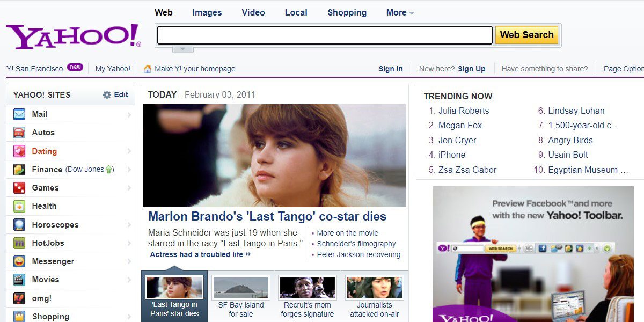Screen dimensions: 644x322
Task: Switch to the Images search tab
Action: pyautogui.click(x=207, y=13)
